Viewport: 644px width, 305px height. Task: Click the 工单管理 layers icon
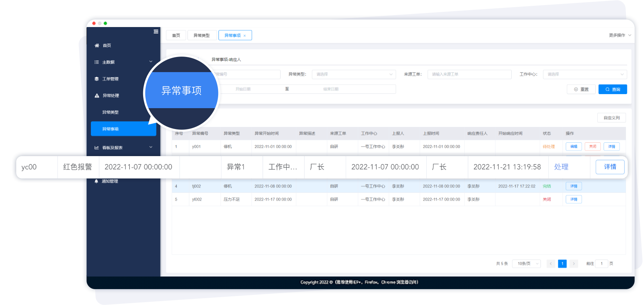(97, 79)
